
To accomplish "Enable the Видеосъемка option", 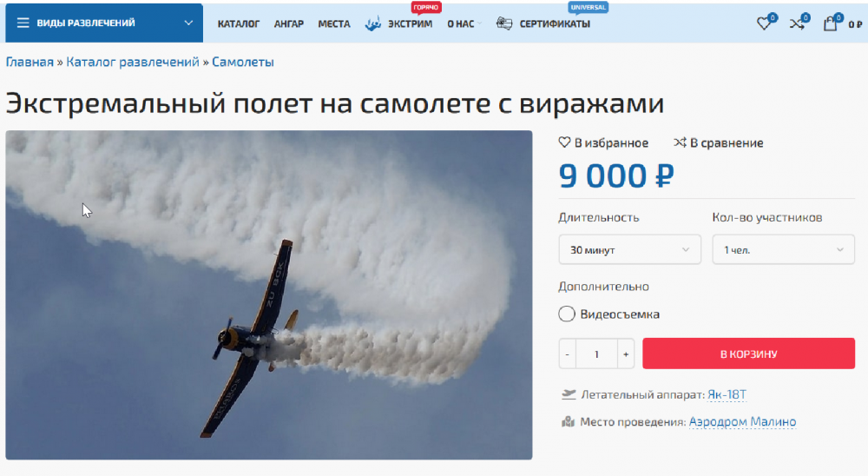I will pos(566,314).
